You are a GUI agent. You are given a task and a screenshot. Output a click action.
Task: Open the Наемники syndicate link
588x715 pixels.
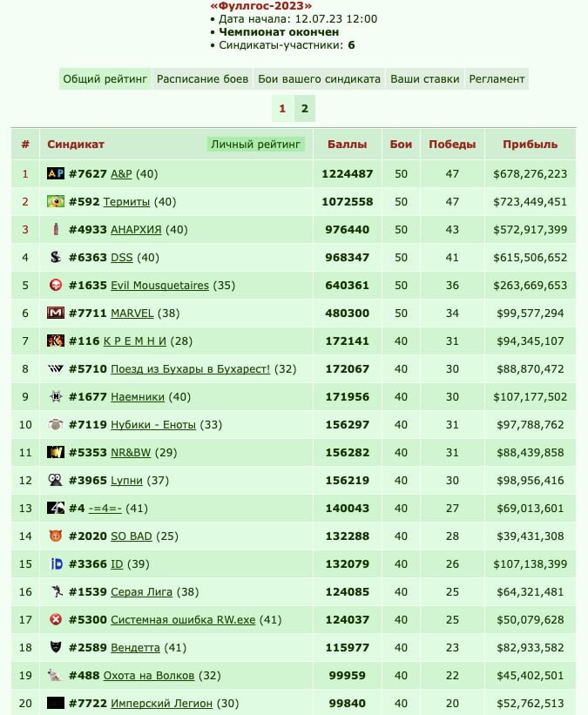click(x=138, y=397)
